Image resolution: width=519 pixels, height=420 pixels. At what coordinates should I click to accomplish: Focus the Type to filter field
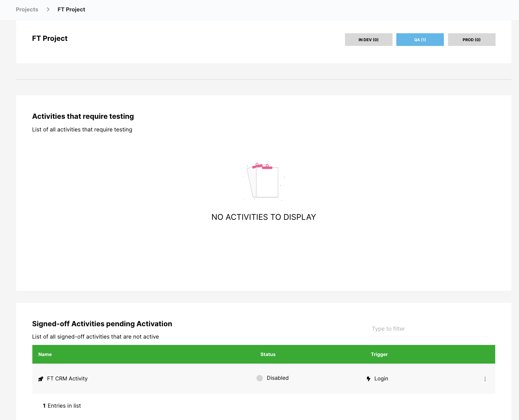tap(428, 329)
